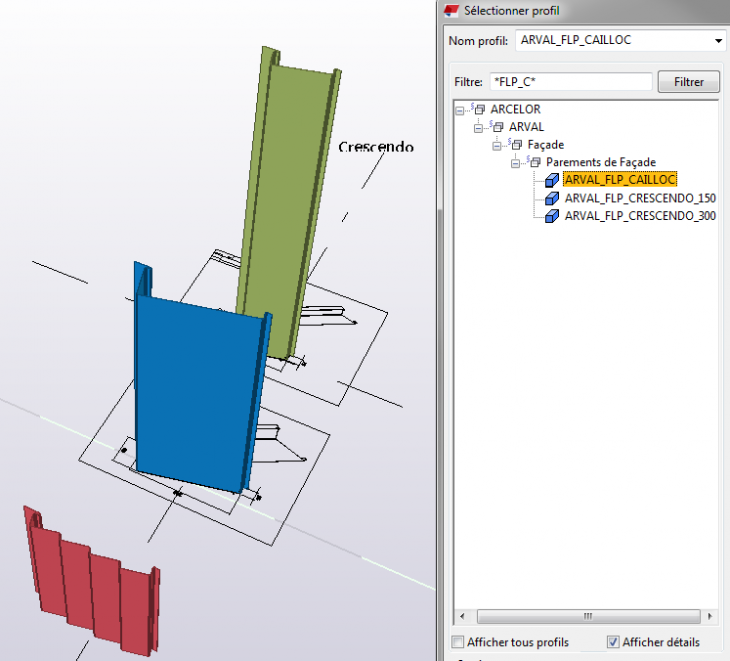Collapse the ARCELOR tree node
The image size is (730, 661).
(459, 109)
